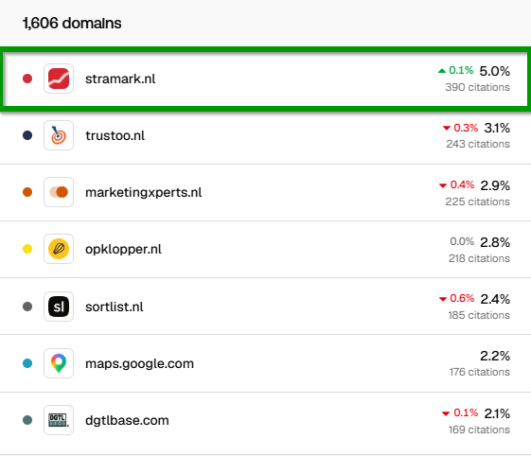
Task: Select the 176 citations label
Action: point(480,372)
